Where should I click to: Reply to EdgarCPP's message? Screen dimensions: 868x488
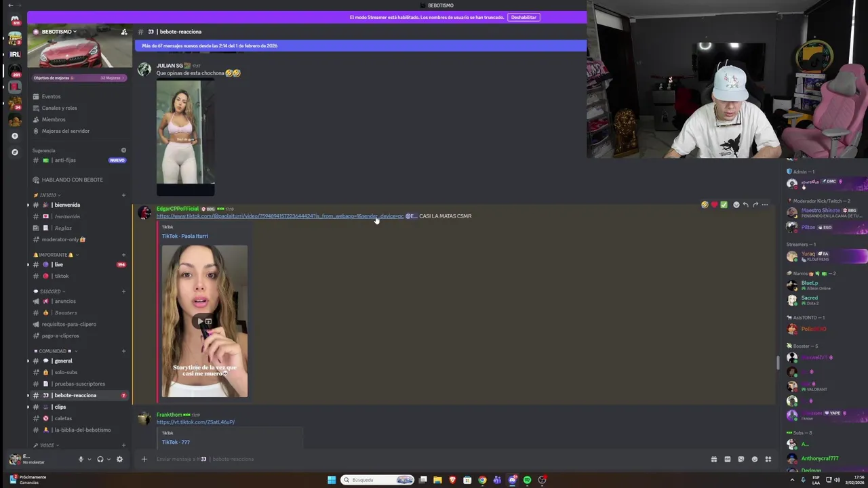point(745,205)
